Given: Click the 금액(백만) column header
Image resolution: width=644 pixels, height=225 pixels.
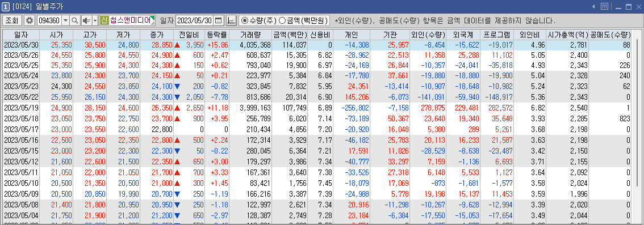Looking at the screenshot, I should (290, 35).
